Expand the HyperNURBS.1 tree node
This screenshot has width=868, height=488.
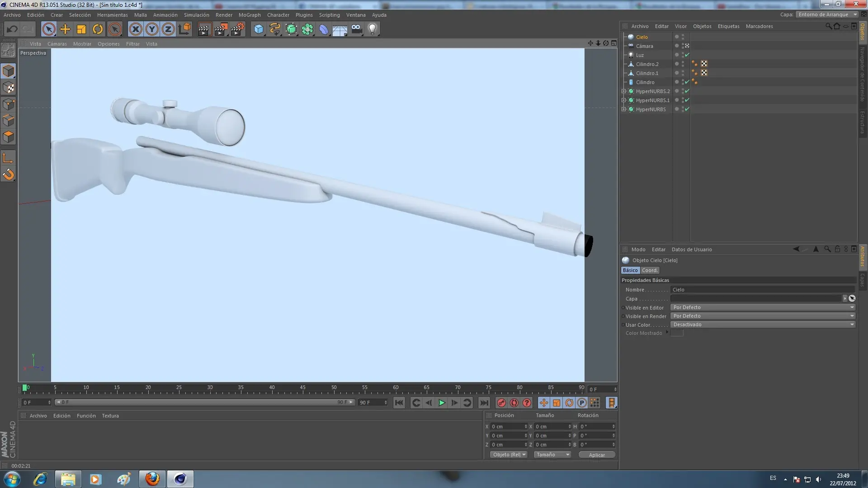624,100
